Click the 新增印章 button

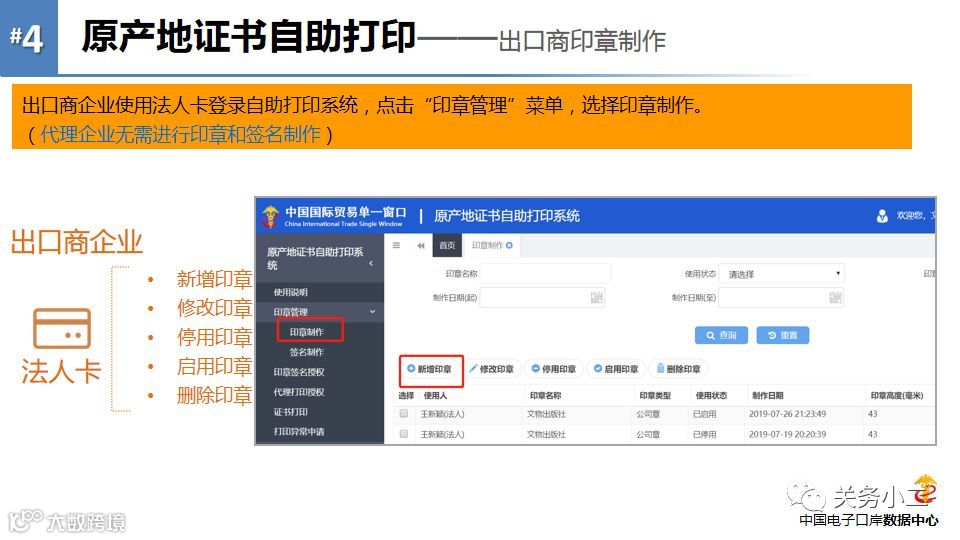tap(430, 369)
